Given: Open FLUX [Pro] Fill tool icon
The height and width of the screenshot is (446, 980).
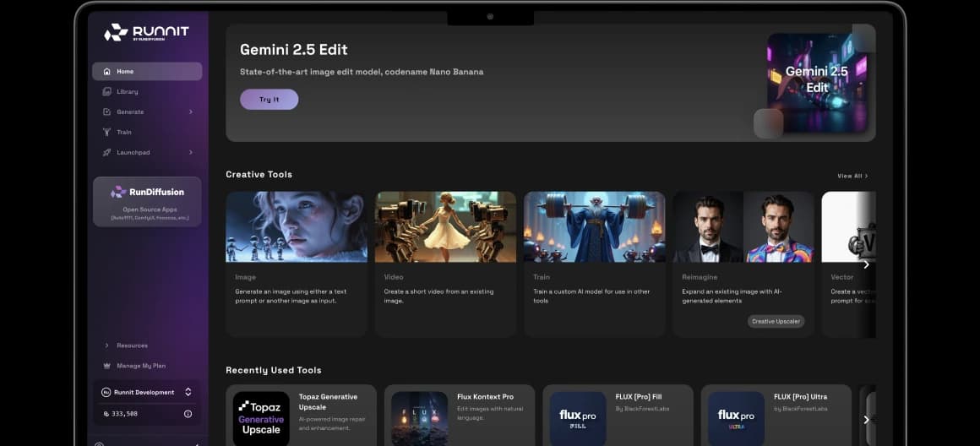Looking at the screenshot, I should (578, 418).
